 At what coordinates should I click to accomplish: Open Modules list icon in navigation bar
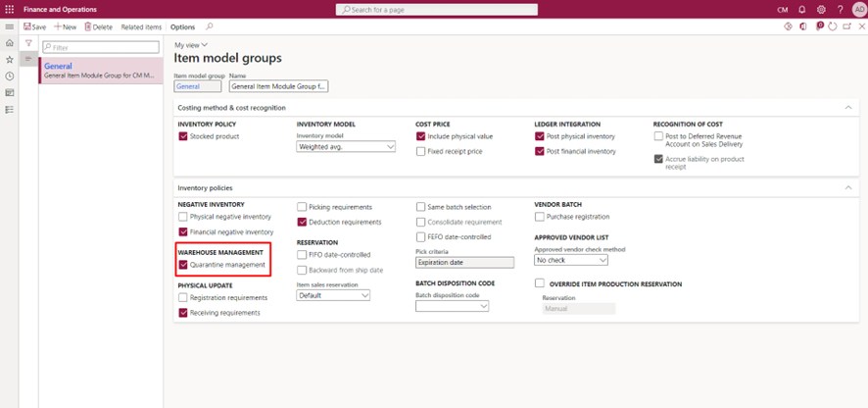(x=9, y=110)
